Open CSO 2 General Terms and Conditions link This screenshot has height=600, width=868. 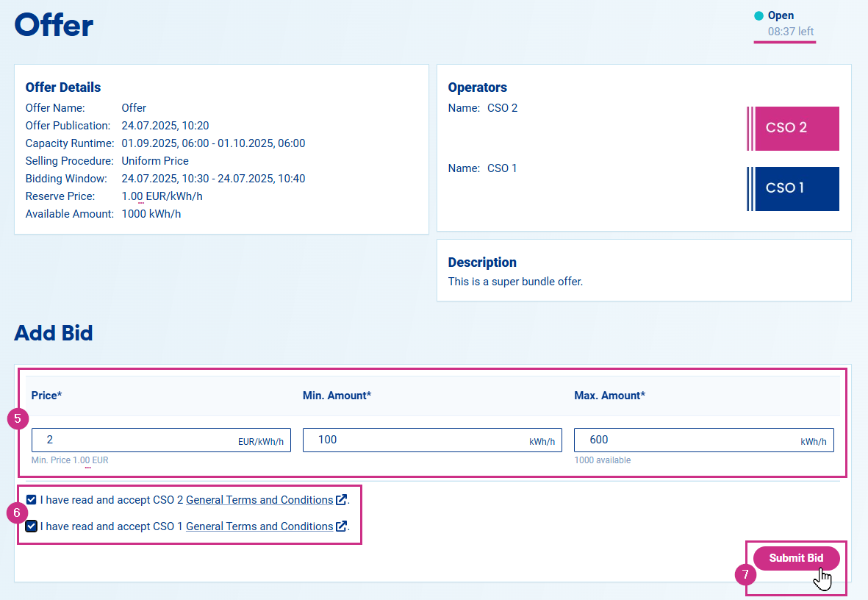click(259, 500)
